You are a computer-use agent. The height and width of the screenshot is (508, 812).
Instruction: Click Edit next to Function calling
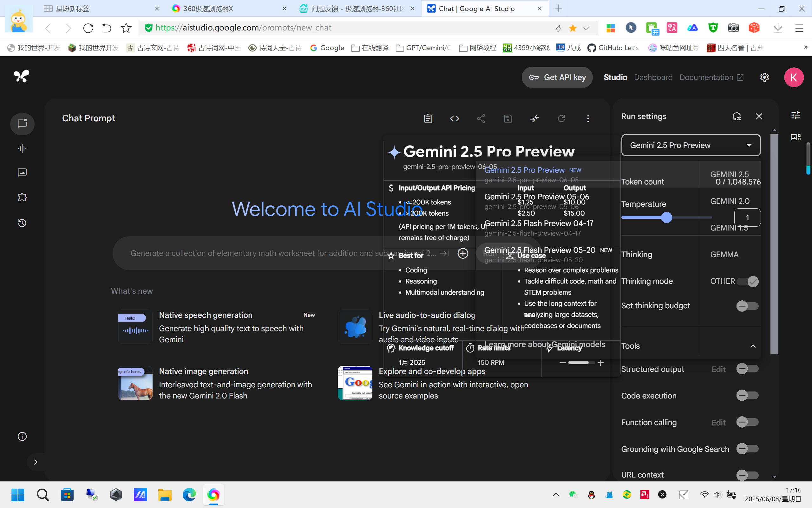tap(718, 422)
